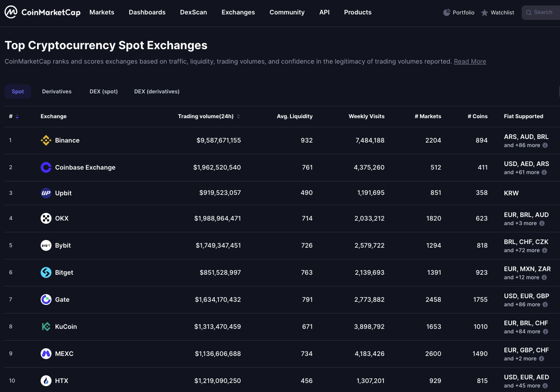Viewport: 560px width, 392px height.
Task: Open the Exchanges menu
Action: click(x=238, y=12)
